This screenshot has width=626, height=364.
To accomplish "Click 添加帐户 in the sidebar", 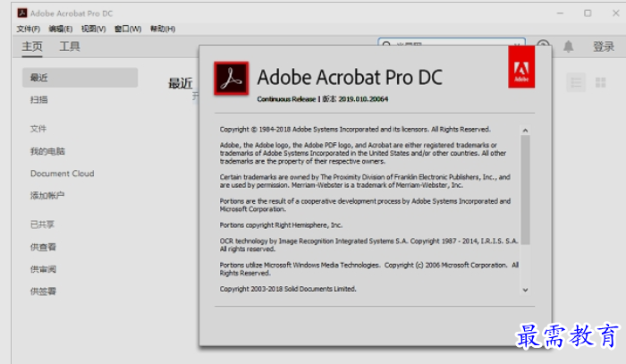I will pyautogui.click(x=47, y=196).
